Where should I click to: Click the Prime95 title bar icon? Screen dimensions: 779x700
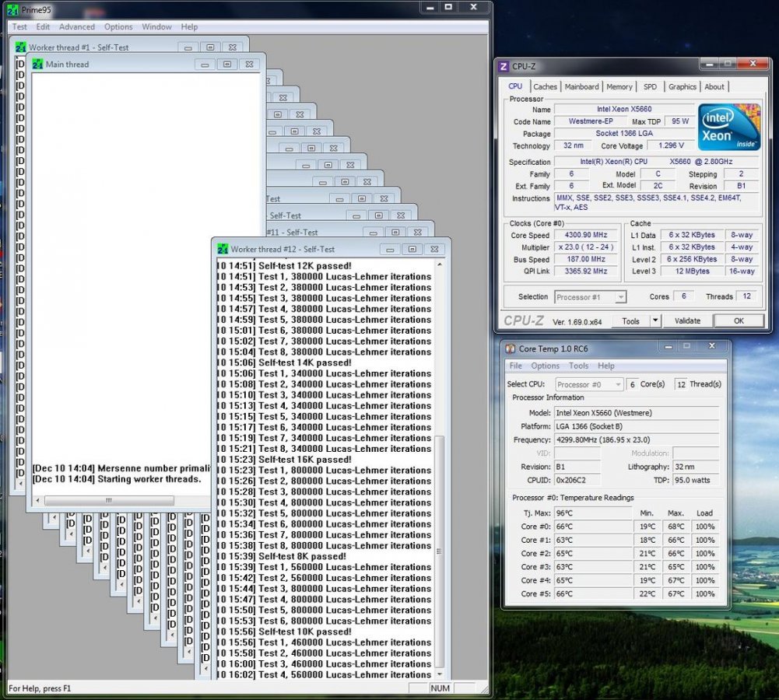pyautogui.click(x=12, y=9)
